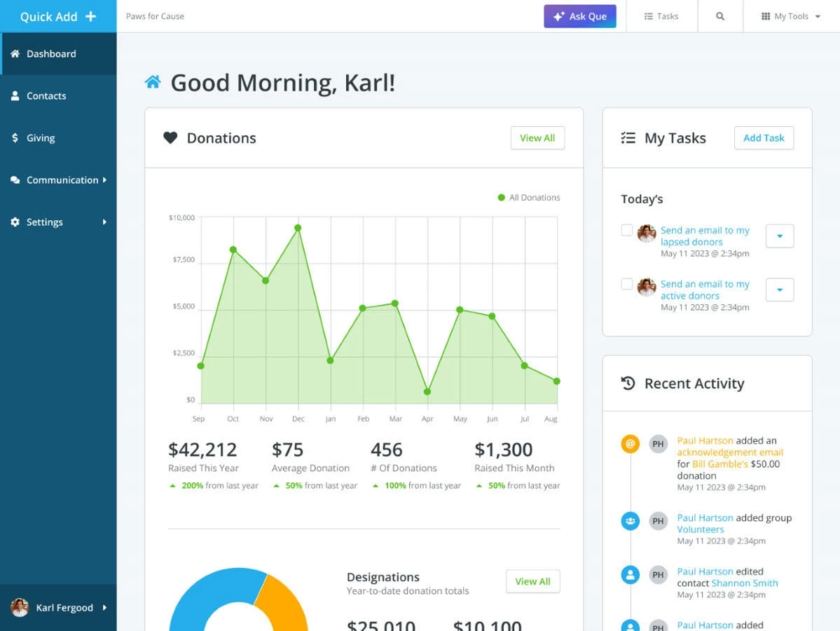Click the My Tools grid icon
Viewport: 840px width, 631px height.
pyautogui.click(x=766, y=16)
